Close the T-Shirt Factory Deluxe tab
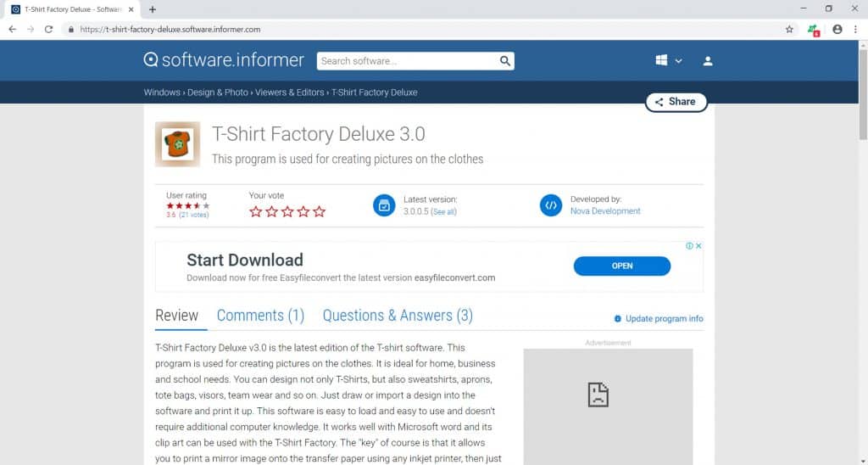The width and height of the screenshot is (868, 465). point(131,9)
